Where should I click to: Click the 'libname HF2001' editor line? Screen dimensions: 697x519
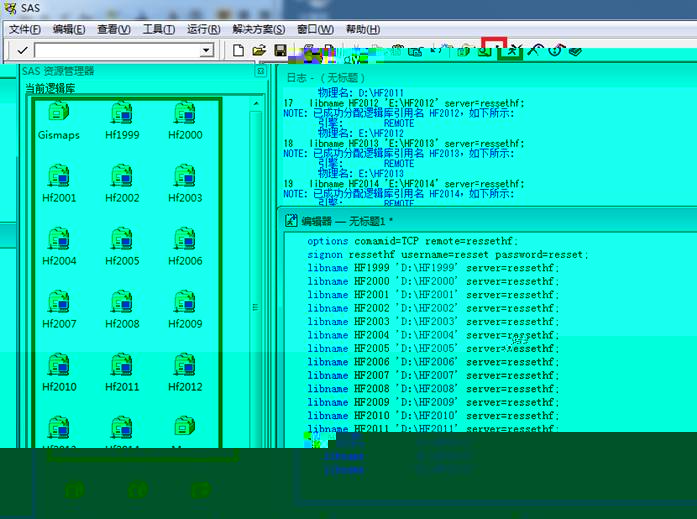coord(433,295)
